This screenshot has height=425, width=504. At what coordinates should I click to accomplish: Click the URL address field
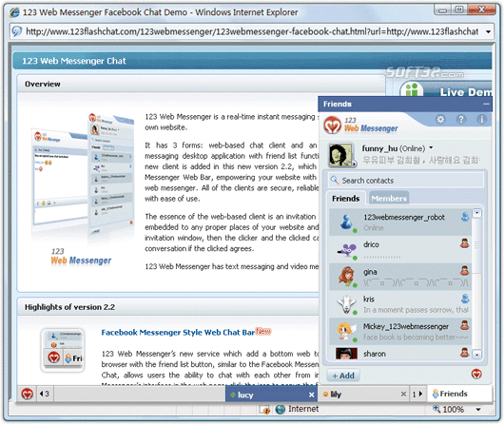coord(252,31)
